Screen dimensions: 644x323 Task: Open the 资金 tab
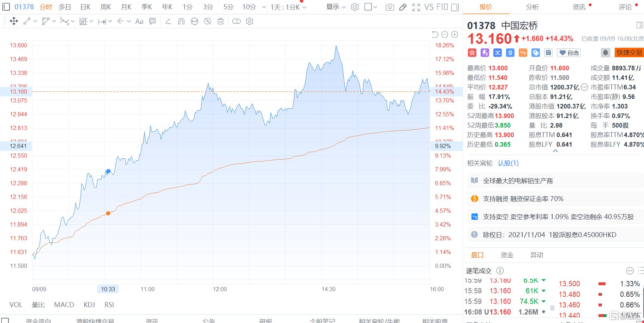coord(507,255)
